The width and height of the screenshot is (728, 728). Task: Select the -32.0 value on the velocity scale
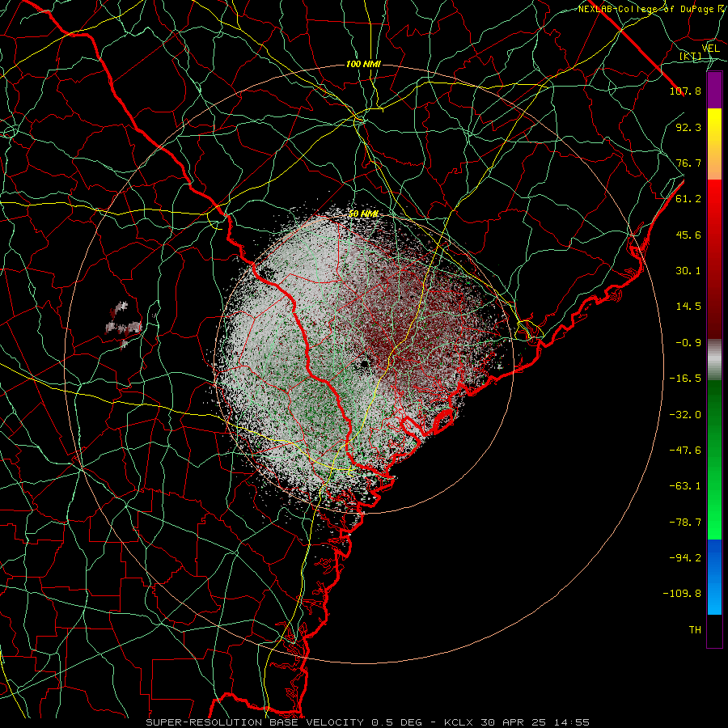point(685,414)
